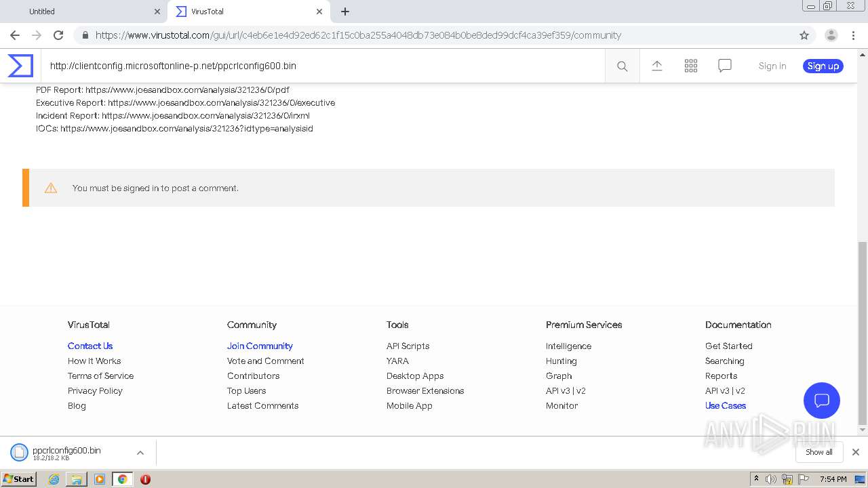Image resolution: width=868 pixels, height=488 pixels.
Task: Open Graph link under Premium Services
Action: tap(559, 375)
